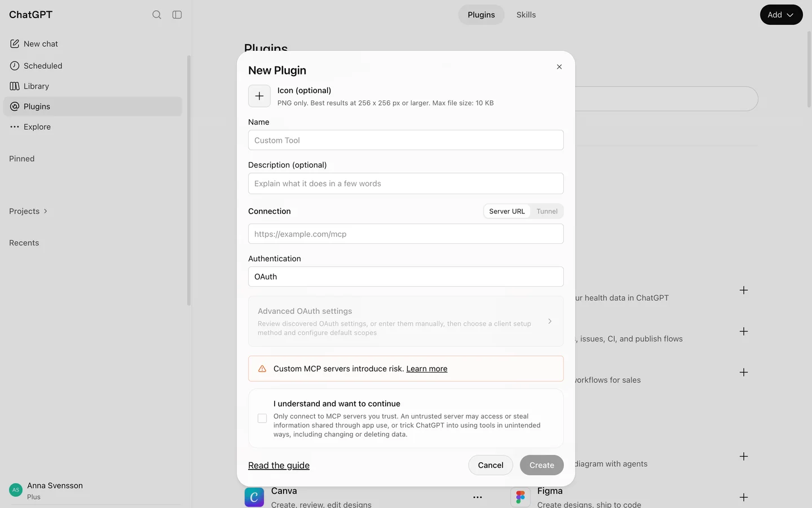812x508 pixels.
Task: Select the Server URL connection option
Action: coord(507,211)
